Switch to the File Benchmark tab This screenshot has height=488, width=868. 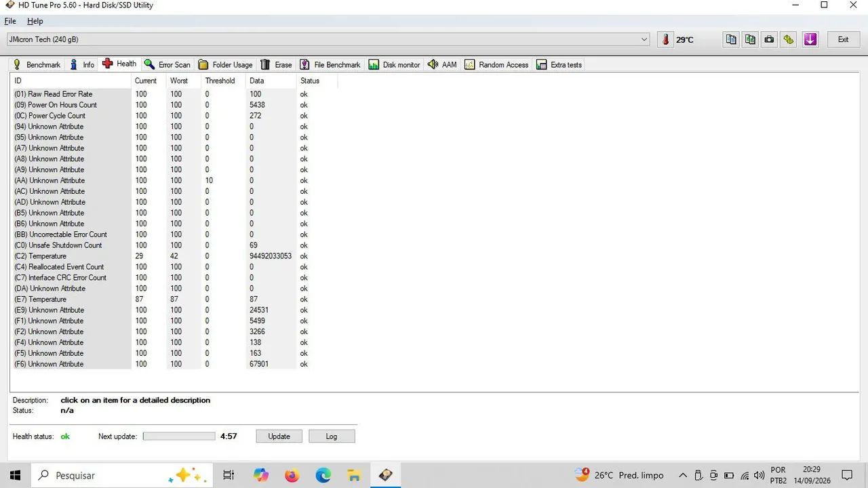pos(330,64)
